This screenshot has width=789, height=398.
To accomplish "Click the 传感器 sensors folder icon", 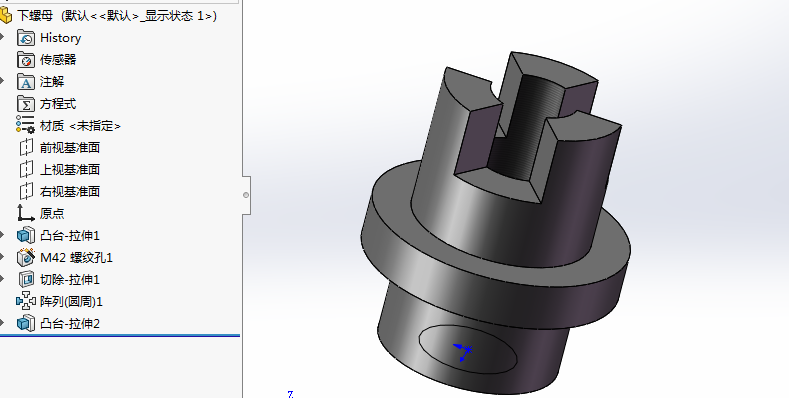I will click(x=26, y=60).
